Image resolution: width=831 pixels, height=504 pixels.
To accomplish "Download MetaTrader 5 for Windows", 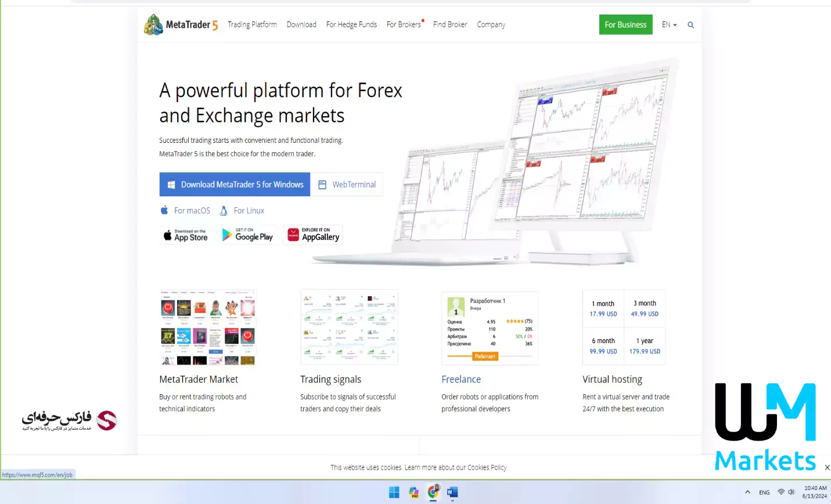I will tap(235, 185).
